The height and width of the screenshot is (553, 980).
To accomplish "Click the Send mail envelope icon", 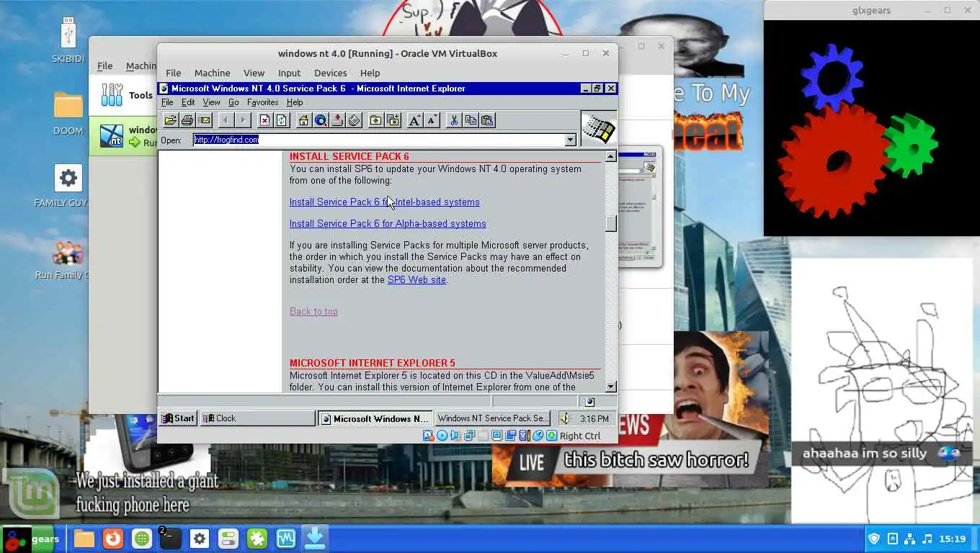I will click(x=204, y=120).
